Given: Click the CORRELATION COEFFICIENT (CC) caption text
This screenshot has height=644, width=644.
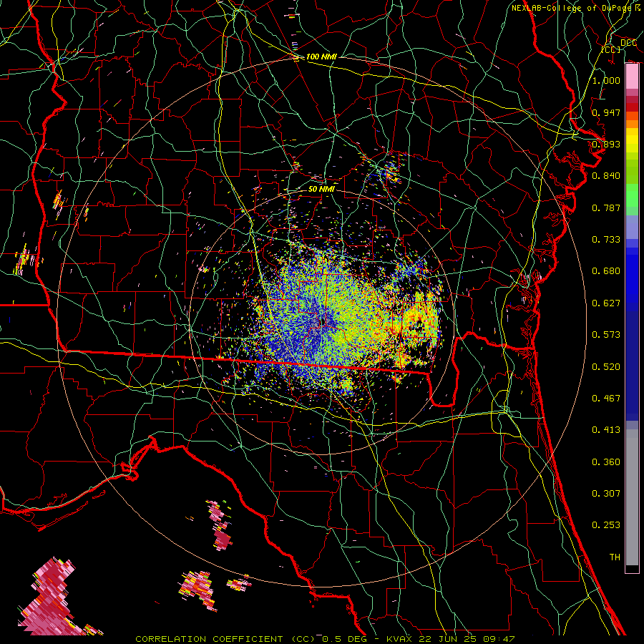Looking at the screenshot, I should pyautogui.click(x=225, y=639).
